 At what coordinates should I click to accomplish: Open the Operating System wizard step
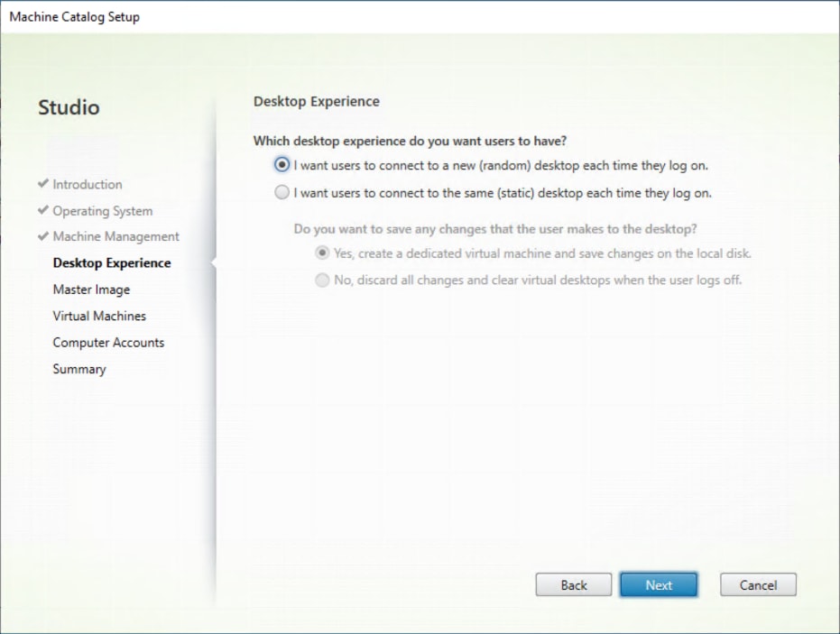[x=102, y=211]
